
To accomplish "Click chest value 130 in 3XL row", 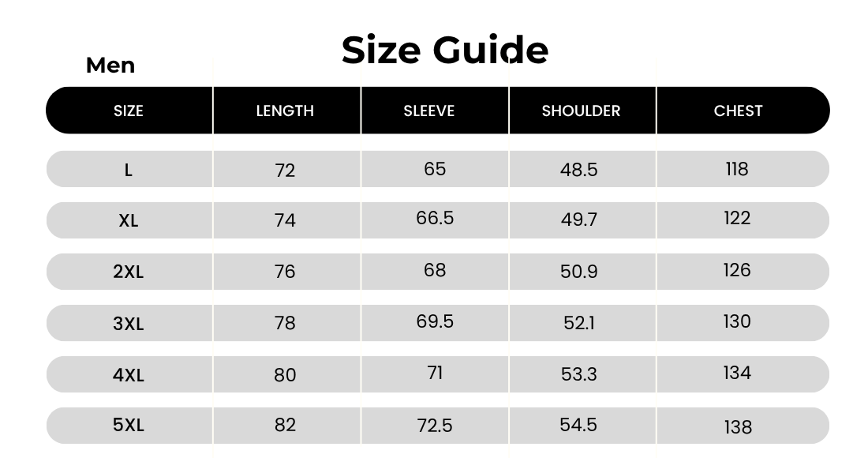I will point(737,321).
